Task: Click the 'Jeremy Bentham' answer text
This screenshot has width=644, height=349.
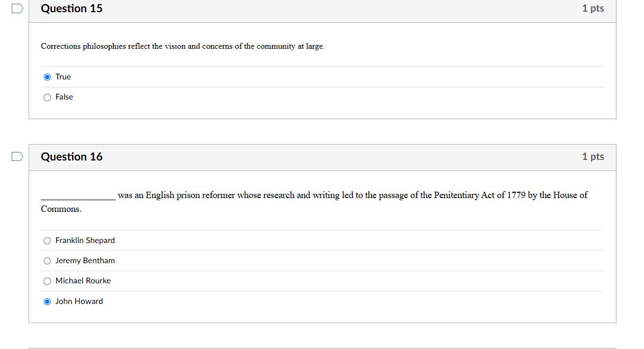Action: 85,261
